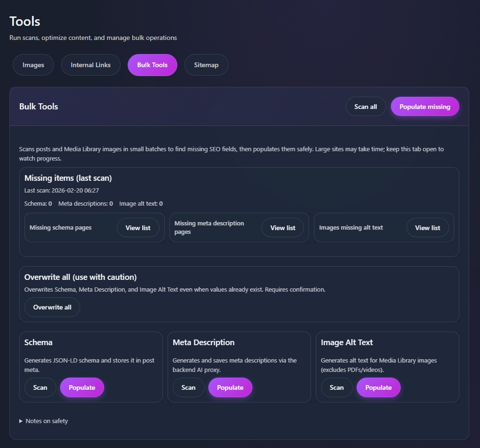The width and height of the screenshot is (480, 448).
Task: View list of missing meta description pages
Action: 282,227
